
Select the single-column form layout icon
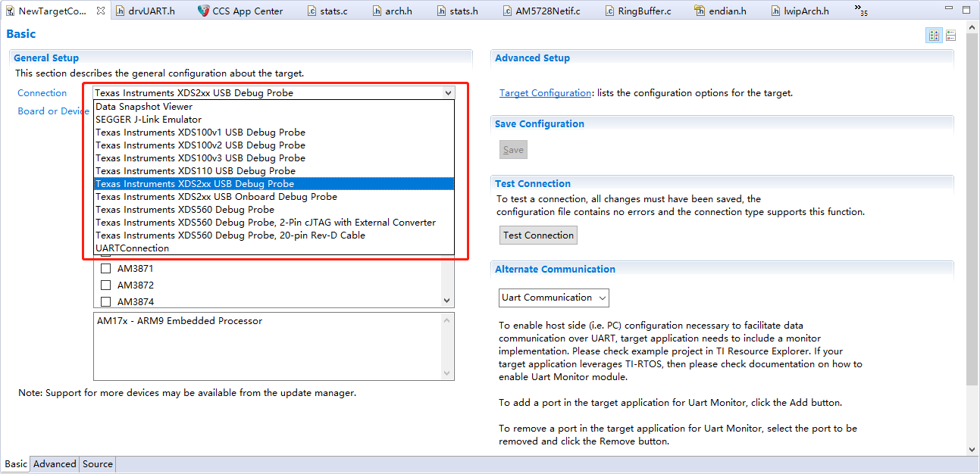(x=950, y=36)
